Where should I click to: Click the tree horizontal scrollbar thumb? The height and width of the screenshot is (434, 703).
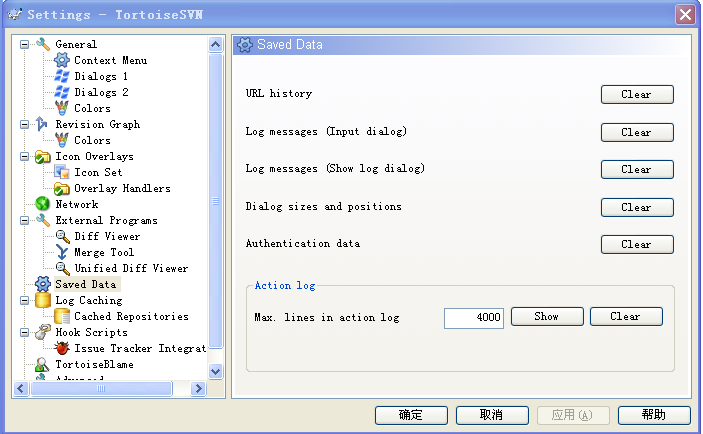pos(101,388)
